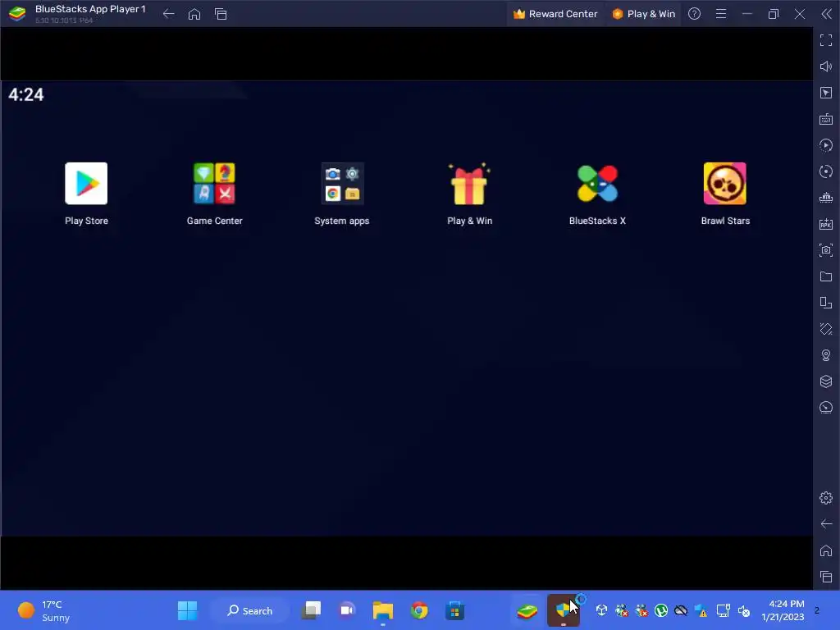Viewport: 840px width, 630px height.
Task: Open the Game Center app
Action: click(x=214, y=184)
